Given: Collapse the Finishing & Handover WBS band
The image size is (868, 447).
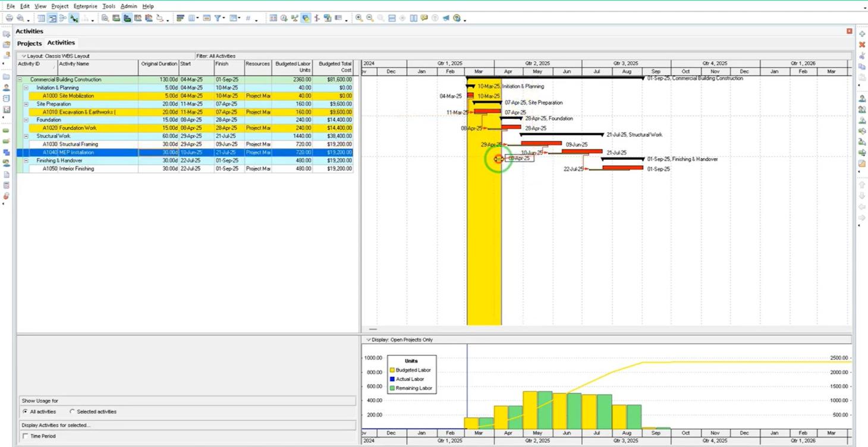Looking at the screenshot, I should point(26,160).
